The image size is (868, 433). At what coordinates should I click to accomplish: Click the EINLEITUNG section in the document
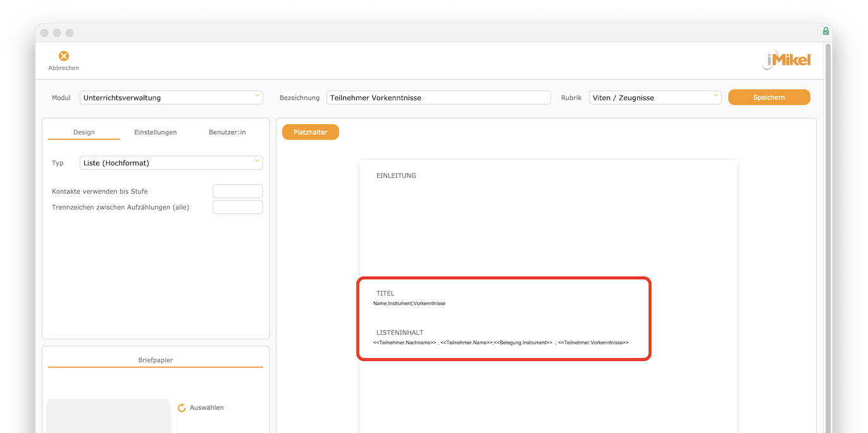click(396, 175)
